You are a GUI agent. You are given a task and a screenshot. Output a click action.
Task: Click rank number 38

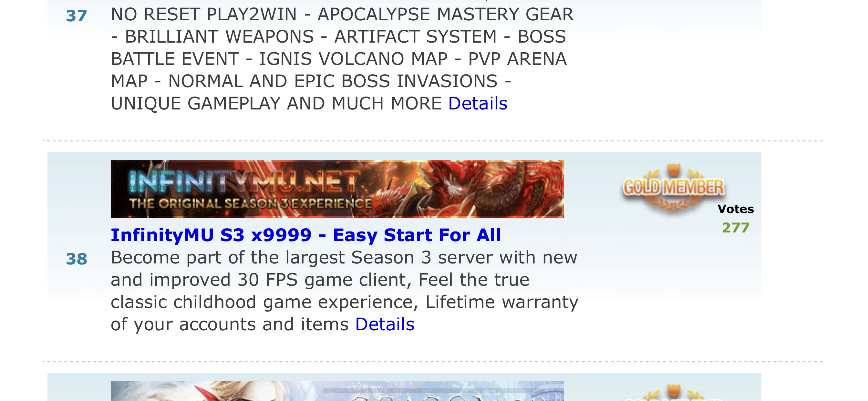77,259
